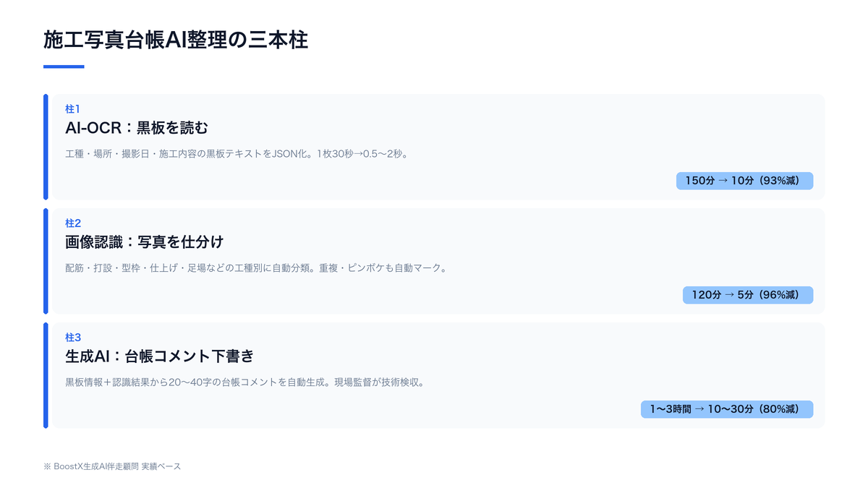
Task: Click the 20〜40字の台帳コメント description text
Action: click(x=244, y=382)
